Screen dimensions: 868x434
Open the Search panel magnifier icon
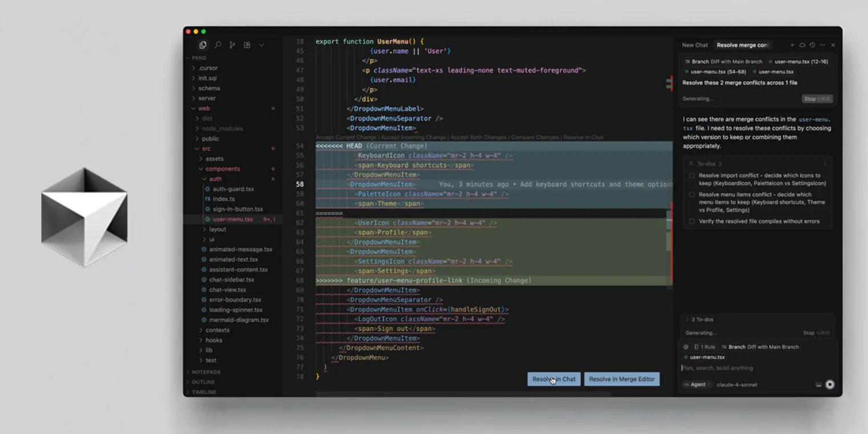coord(218,45)
